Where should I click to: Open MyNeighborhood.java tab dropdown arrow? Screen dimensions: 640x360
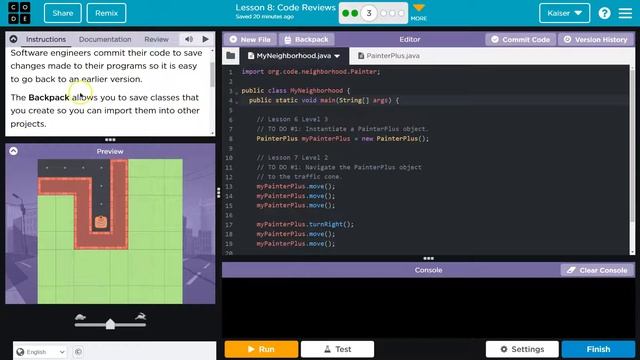[337, 56]
